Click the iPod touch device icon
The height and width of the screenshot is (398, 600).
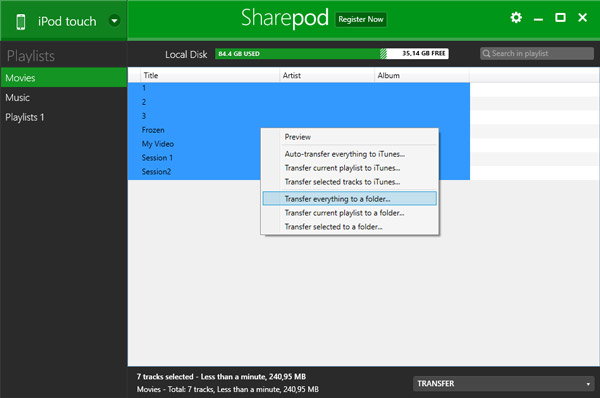pyautogui.click(x=21, y=22)
